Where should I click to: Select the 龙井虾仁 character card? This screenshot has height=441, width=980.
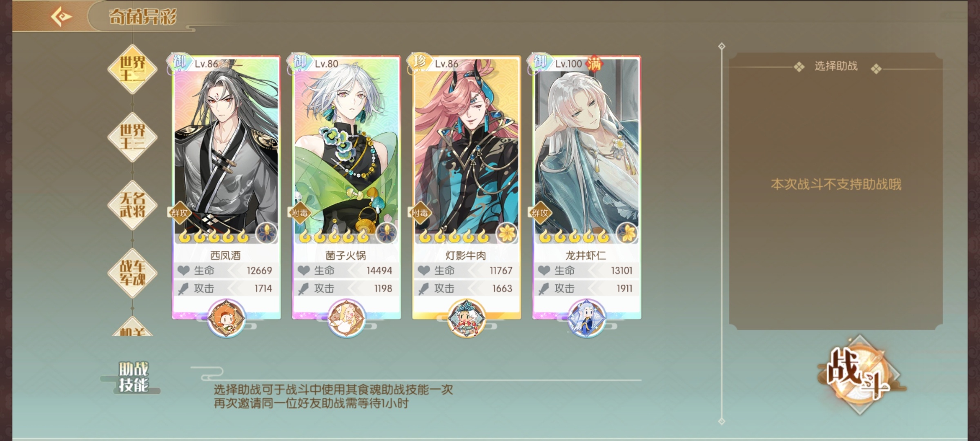pos(586,187)
